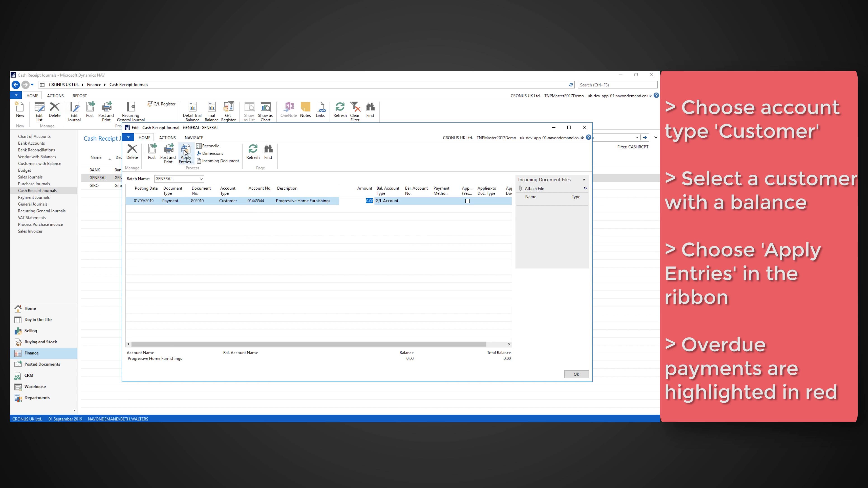Click Apply Entries in the journal ribbon
Viewport: 868px width, 488px height.
click(186, 154)
